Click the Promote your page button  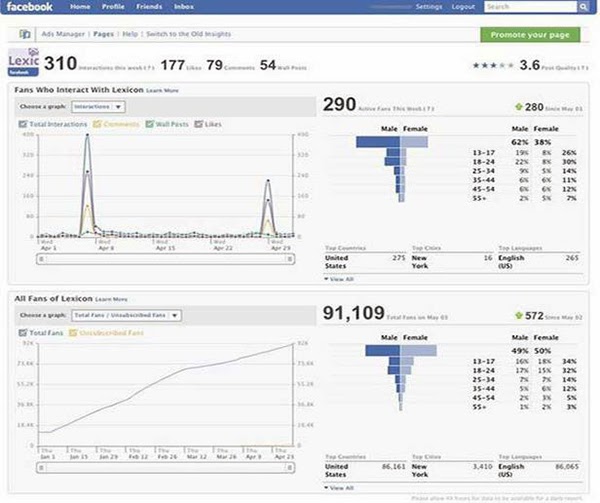point(530,35)
